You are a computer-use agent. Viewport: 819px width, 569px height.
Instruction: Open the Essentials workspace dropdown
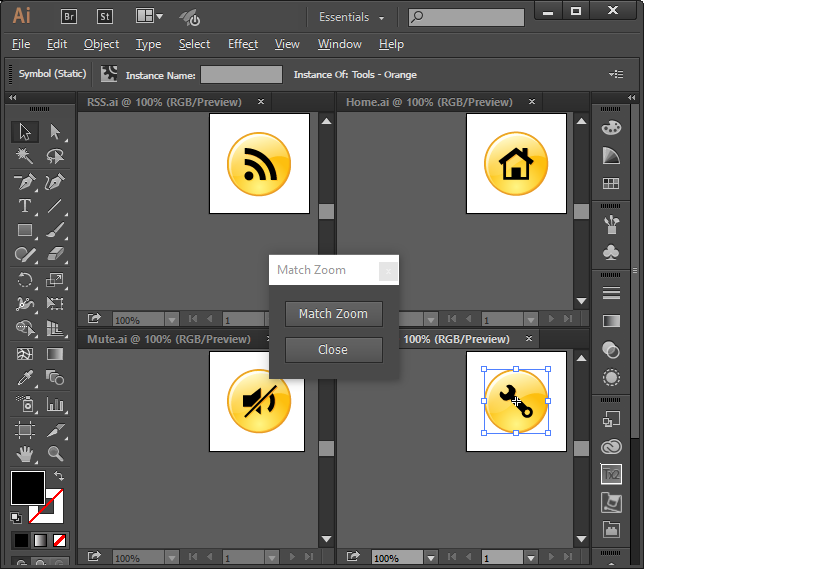click(352, 17)
